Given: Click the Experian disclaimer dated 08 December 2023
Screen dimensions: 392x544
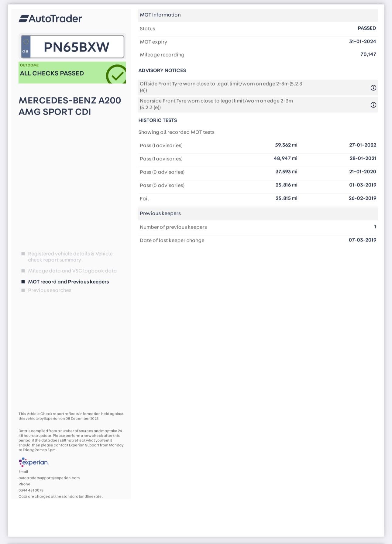Looking at the screenshot, I should (71, 416).
